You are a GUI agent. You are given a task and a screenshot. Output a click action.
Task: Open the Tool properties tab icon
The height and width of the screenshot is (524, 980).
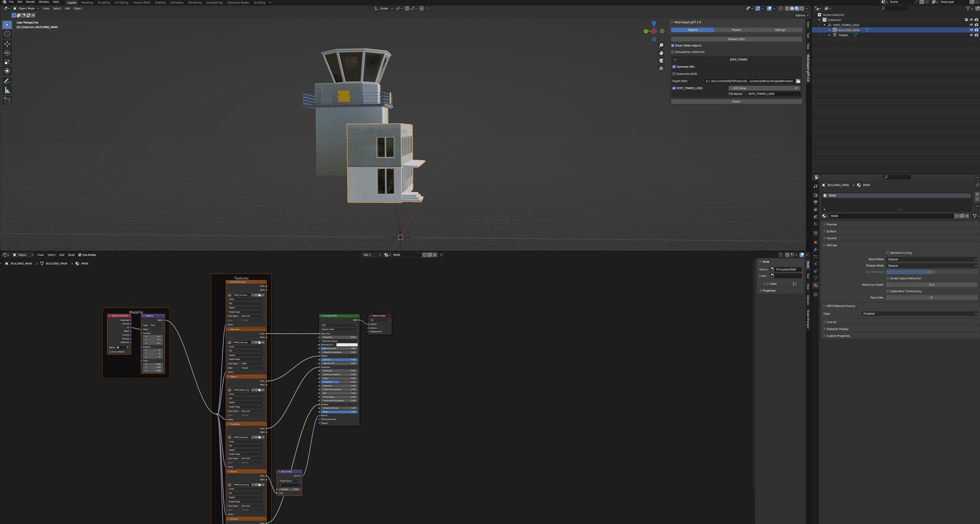815,186
